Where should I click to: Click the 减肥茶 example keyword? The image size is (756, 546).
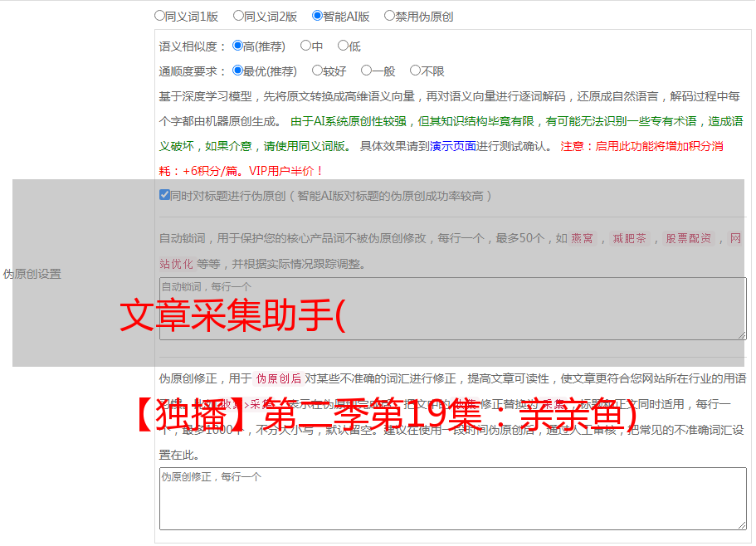point(629,238)
